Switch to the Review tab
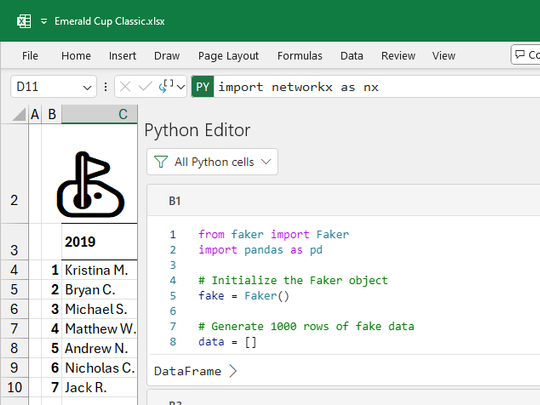The image size is (540, 405). tap(398, 56)
